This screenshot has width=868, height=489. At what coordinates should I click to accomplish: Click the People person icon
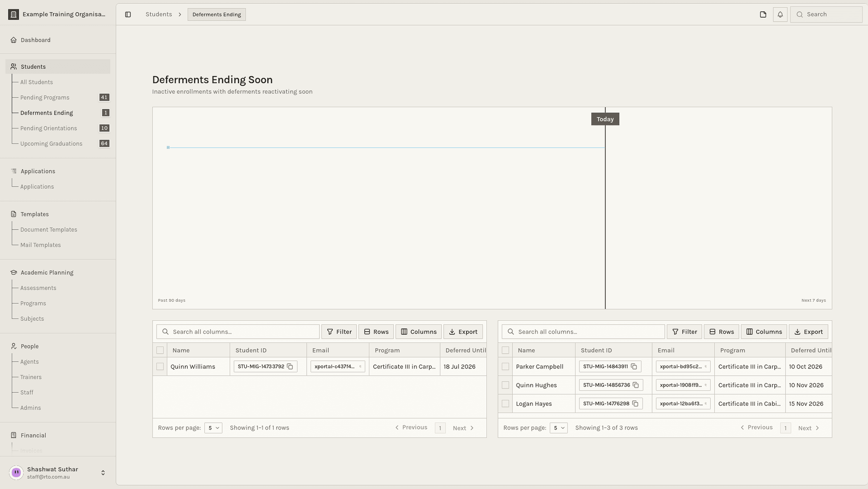point(14,346)
